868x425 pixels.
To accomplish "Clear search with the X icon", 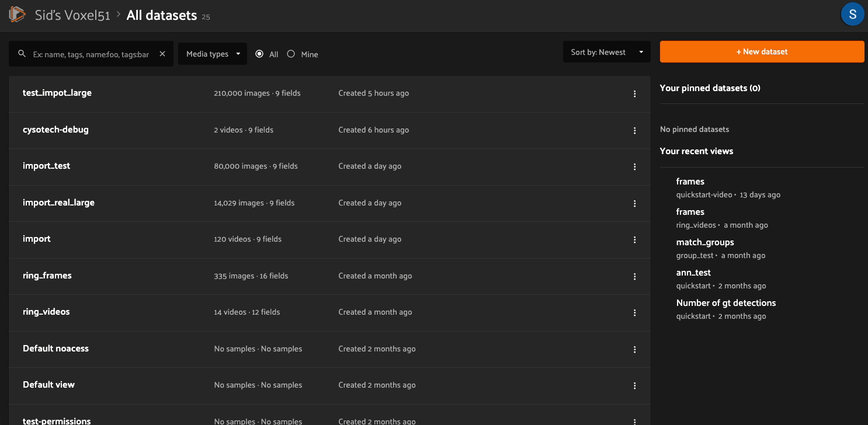I will point(162,54).
